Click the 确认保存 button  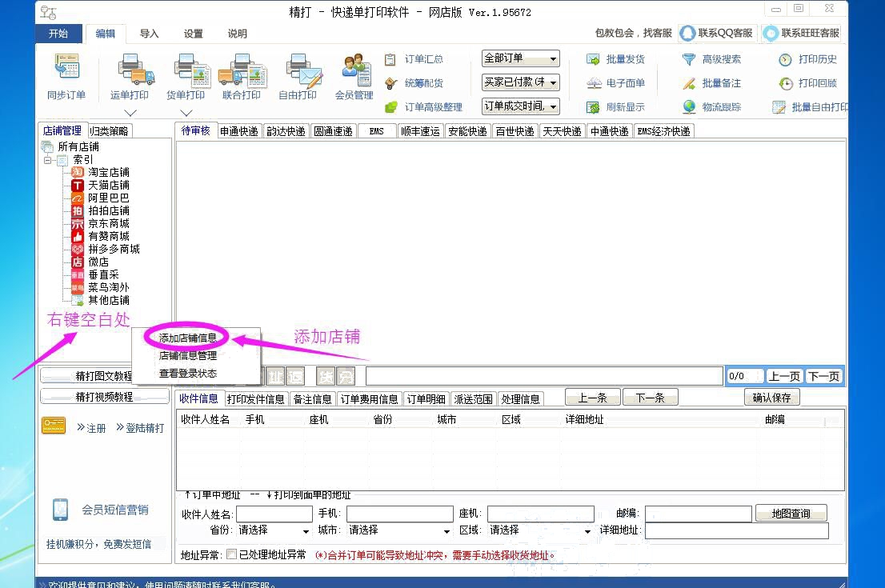pyautogui.click(x=771, y=398)
